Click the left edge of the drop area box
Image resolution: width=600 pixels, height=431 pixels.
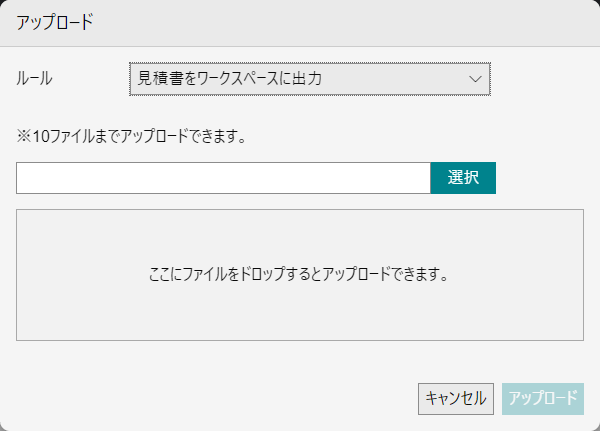(x=19, y=275)
